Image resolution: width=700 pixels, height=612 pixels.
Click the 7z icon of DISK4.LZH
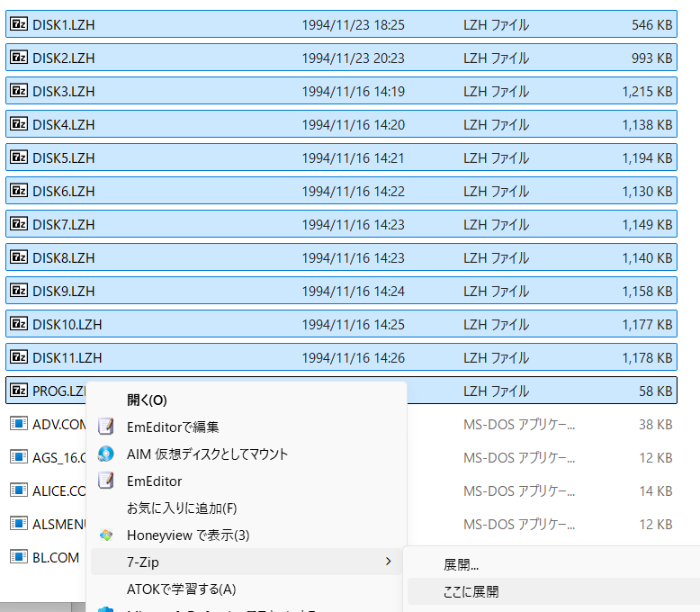[19, 123]
